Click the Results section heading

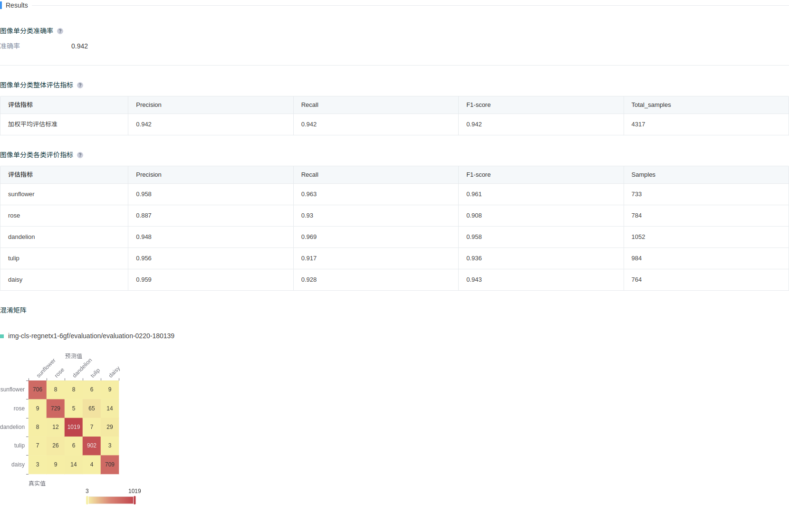[17, 5]
